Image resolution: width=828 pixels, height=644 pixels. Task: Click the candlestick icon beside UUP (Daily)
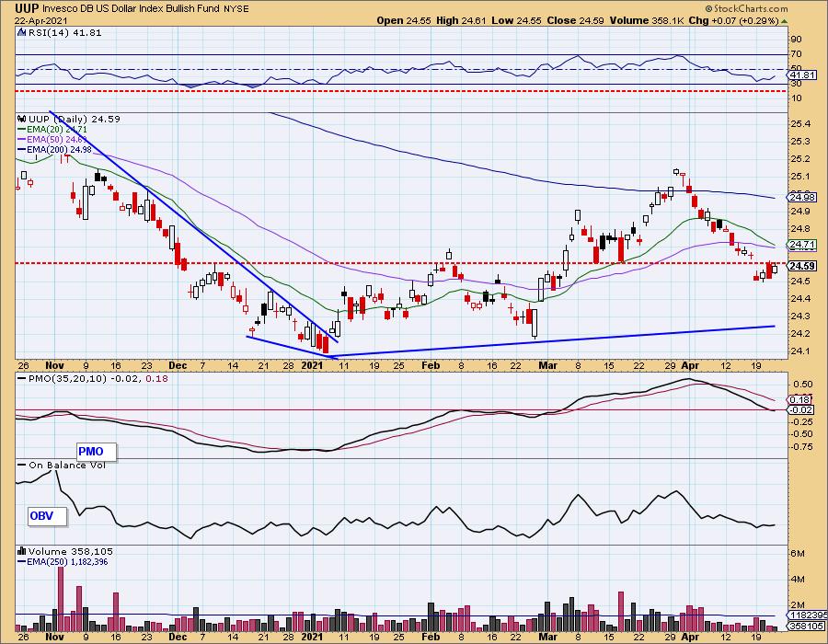point(22,119)
